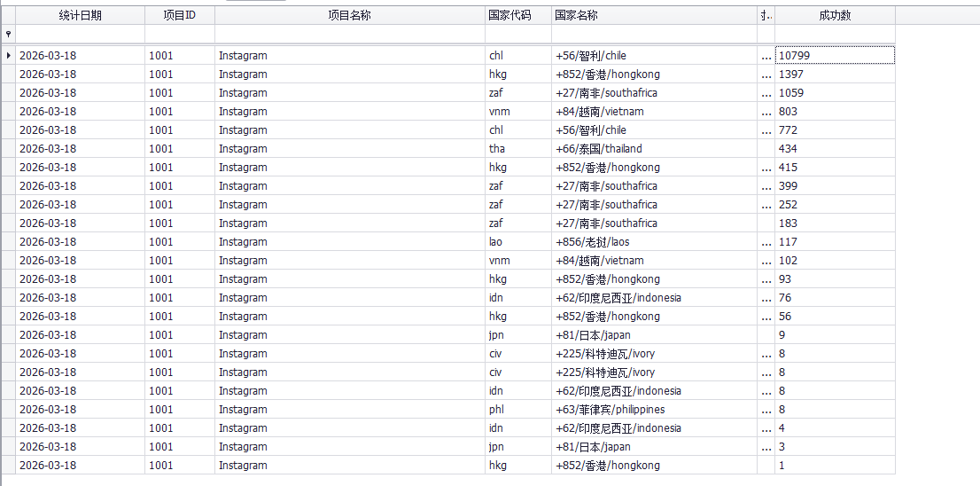Focus the filter box under 国家代码
980x486 pixels.
click(x=518, y=33)
